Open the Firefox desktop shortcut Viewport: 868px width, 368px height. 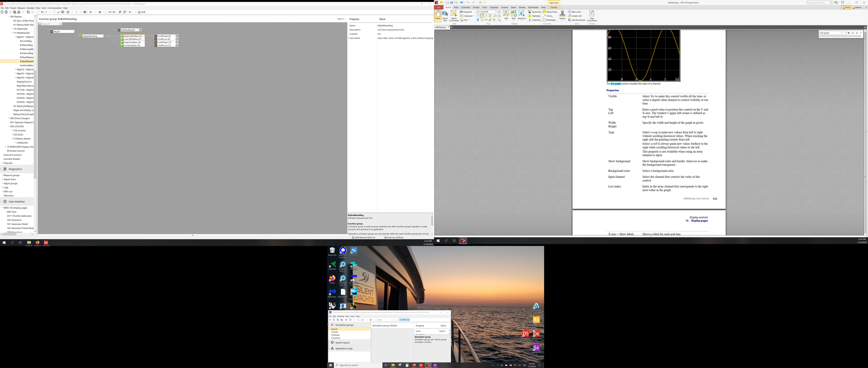pyautogui.click(x=332, y=280)
